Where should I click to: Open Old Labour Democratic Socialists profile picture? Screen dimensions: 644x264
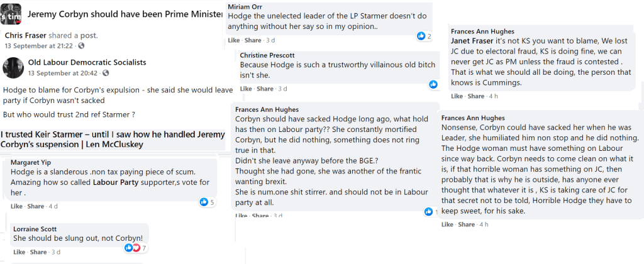tap(13, 67)
